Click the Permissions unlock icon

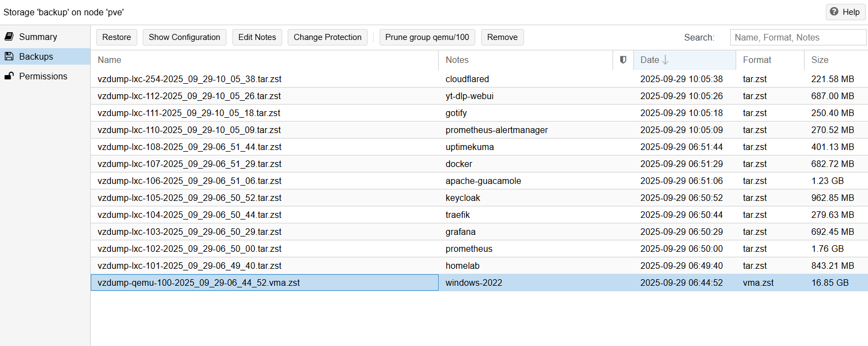click(x=9, y=76)
